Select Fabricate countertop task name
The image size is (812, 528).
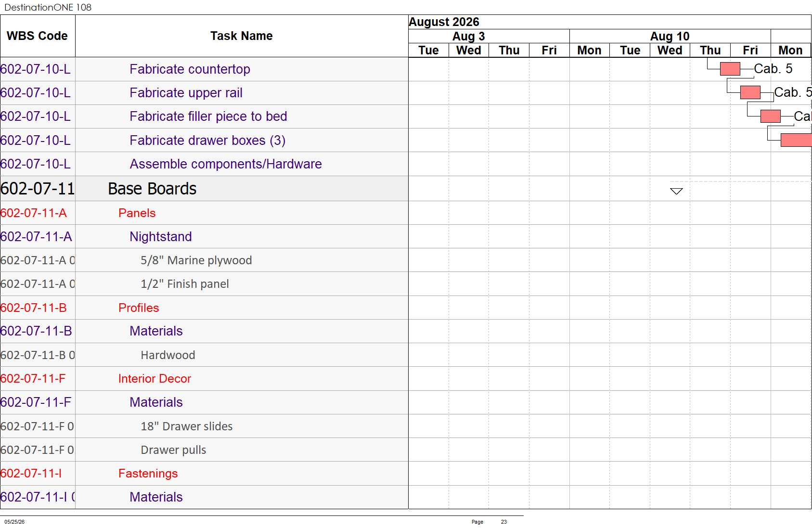click(x=190, y=69)
